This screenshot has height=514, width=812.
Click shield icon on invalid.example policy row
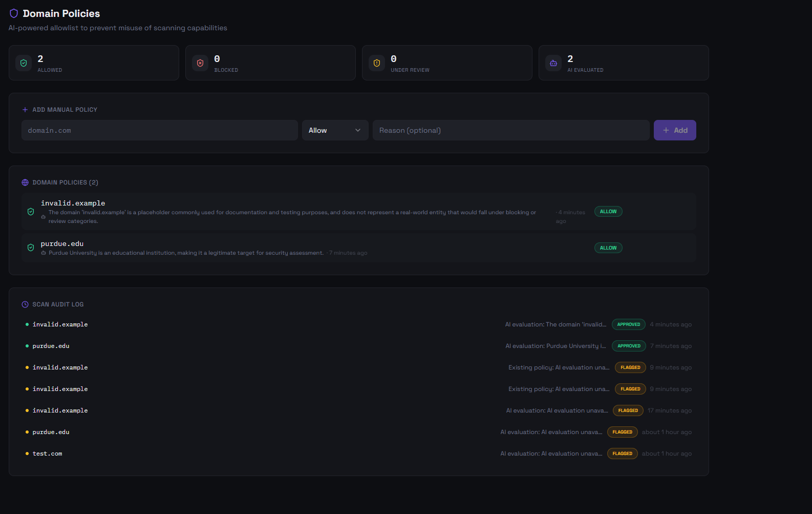point(31,212)
